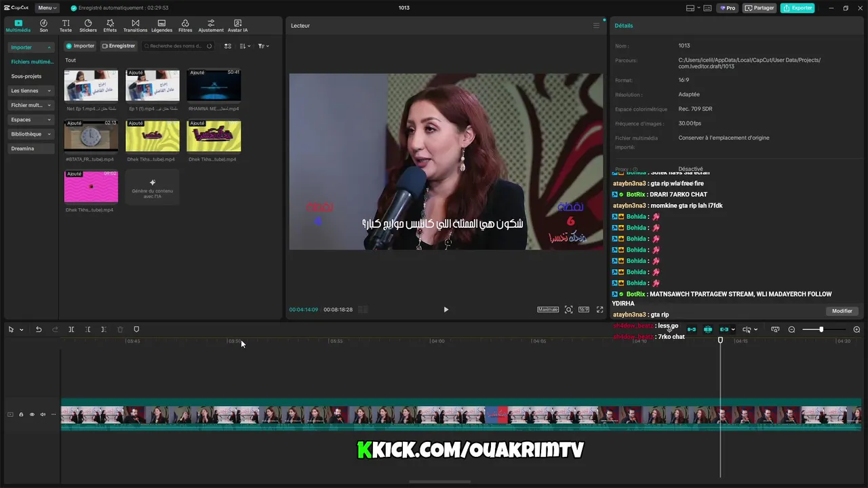
Task: Select Sous-projets in the sidebar
Action: pos(26,77)
